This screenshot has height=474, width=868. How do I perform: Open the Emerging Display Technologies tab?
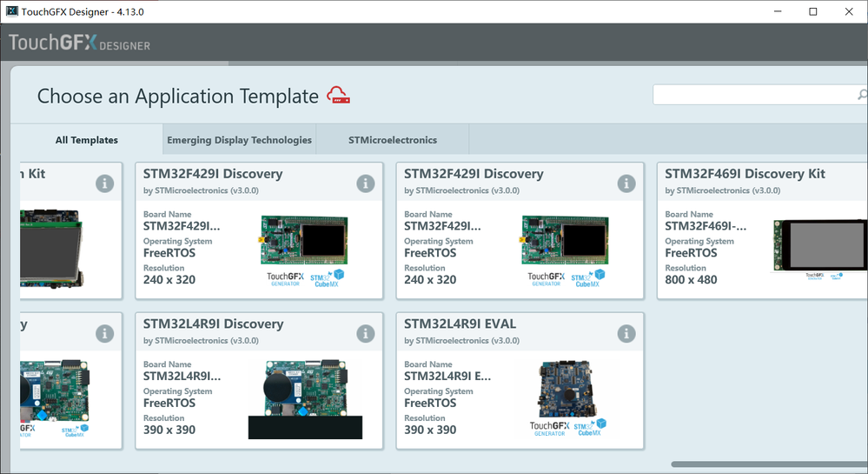[239, 140]
